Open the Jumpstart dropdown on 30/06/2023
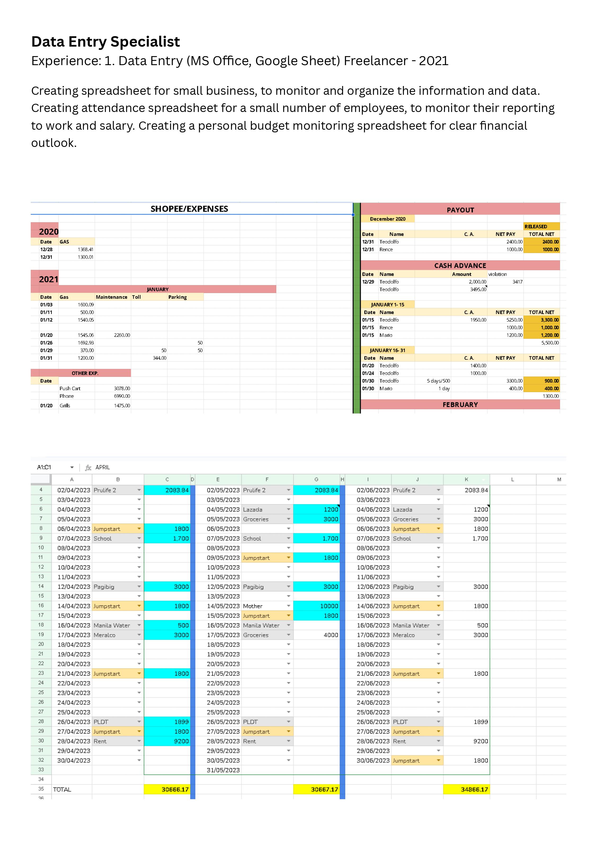Image resolution: width=596 pixels, height=868 pixels. pos(438,761)
